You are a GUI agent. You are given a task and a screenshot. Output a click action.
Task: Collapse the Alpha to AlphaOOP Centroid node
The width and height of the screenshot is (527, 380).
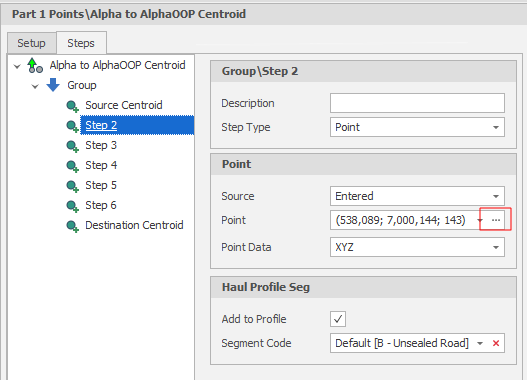click(17, 67)
